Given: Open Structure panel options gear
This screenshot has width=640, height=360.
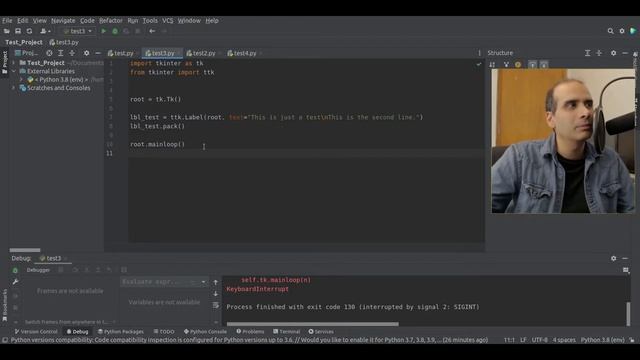Looking at the screenshot, I should point(613,53).
